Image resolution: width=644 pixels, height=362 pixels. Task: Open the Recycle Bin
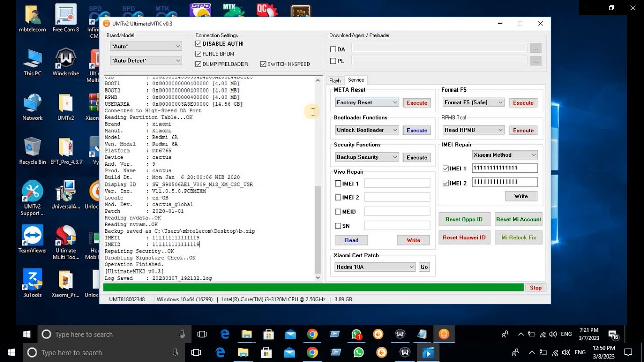pyautogui.click(x=32, y=151)
